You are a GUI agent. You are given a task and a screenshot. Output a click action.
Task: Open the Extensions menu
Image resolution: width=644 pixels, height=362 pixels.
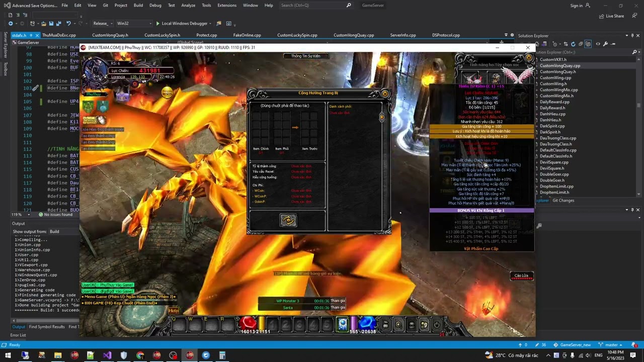227,5
